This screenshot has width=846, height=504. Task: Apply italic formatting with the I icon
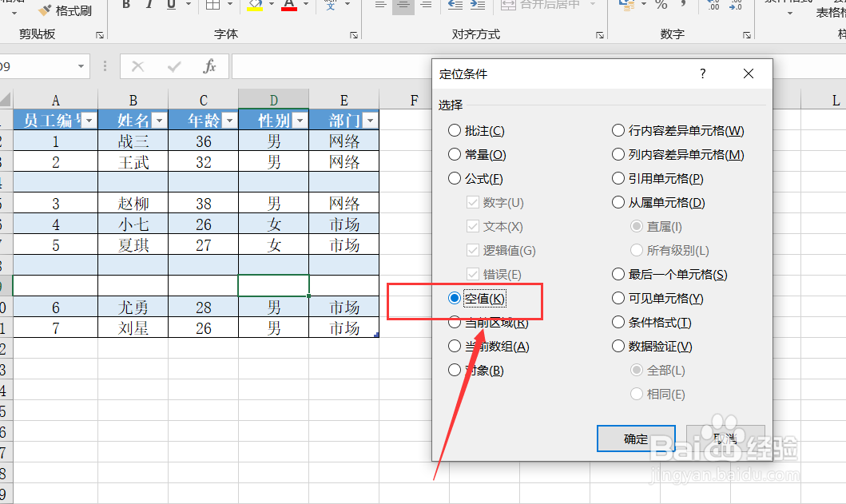tap(149, 6)
